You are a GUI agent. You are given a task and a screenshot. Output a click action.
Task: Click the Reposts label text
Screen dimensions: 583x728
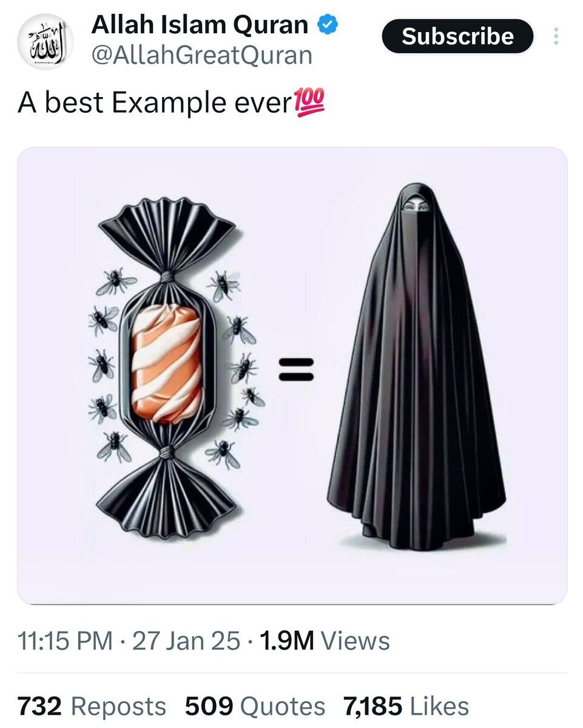[x=118, y=707]
